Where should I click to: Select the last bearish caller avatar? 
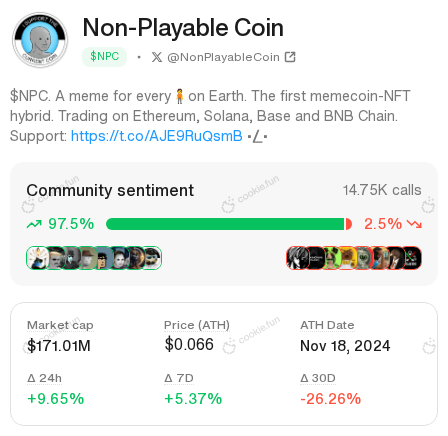412,258
